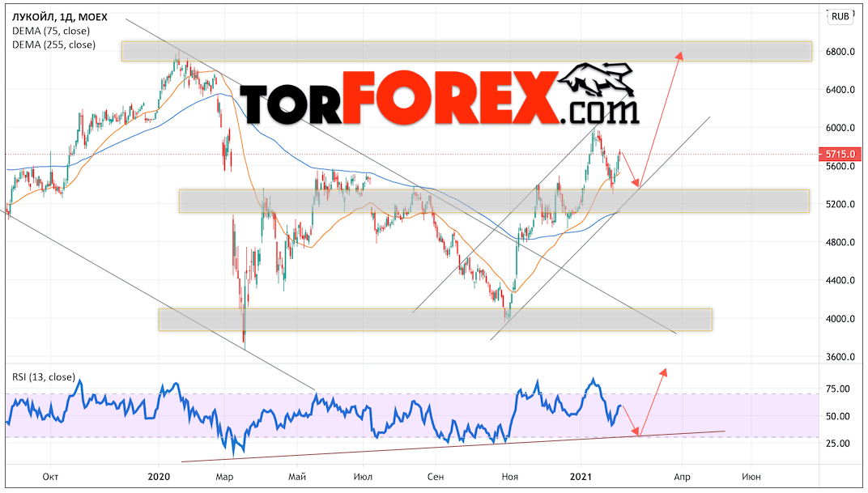Click the Июн date axis label
This screenshot has width=868, height=493.
(x=751, y=476)
